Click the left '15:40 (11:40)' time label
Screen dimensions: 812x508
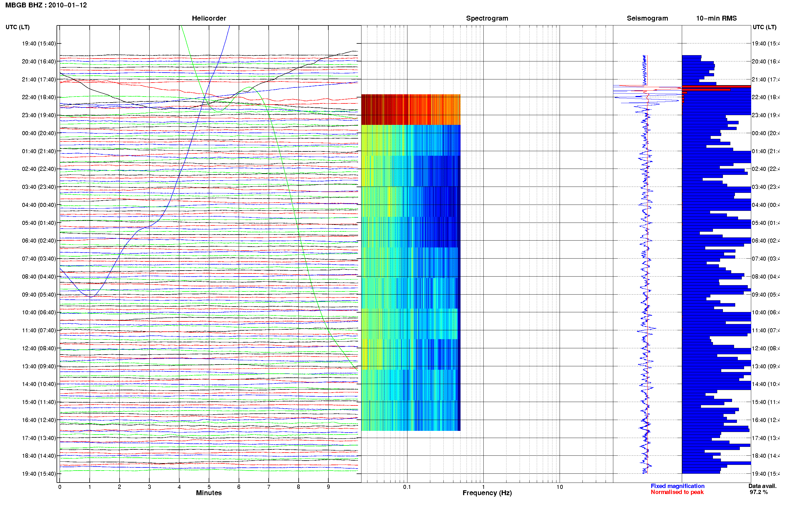[x=39, y=402]
